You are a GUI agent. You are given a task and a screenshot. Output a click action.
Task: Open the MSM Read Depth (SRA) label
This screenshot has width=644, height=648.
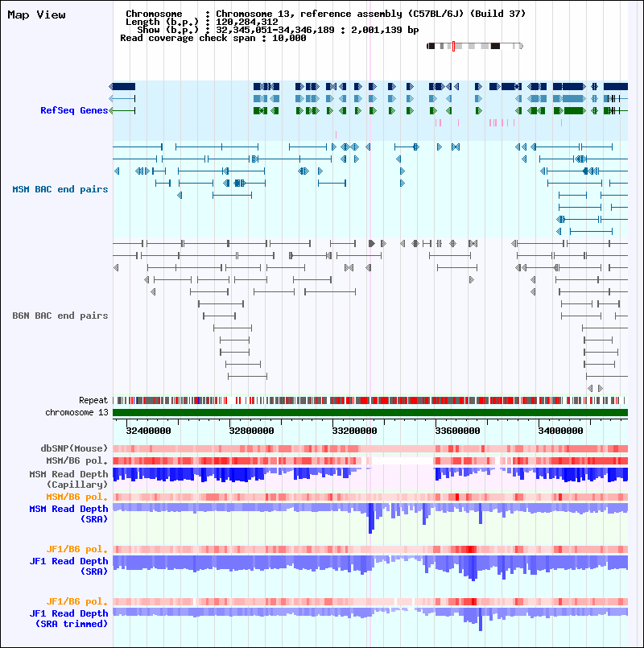point(68,514)
